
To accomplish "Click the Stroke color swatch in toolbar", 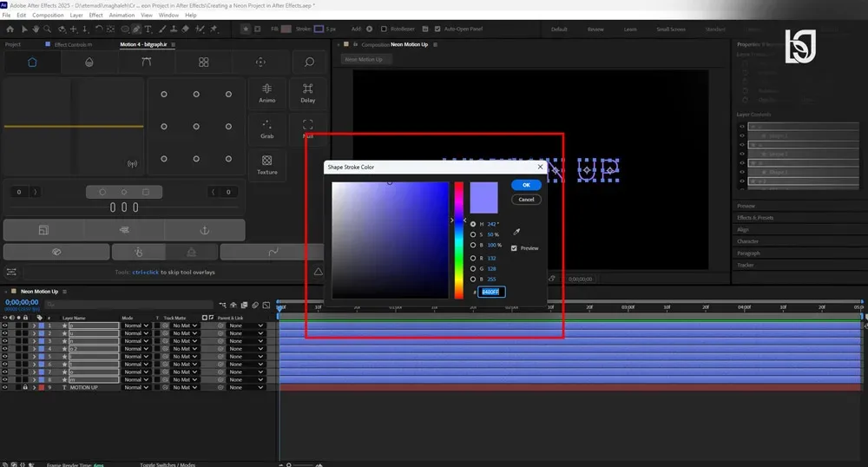I will (x=319, y=29).
